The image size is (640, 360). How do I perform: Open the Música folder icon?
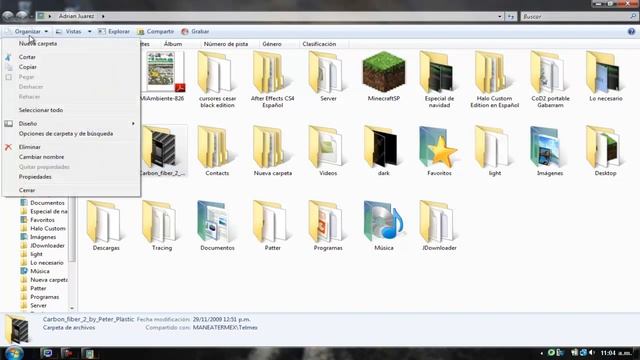[x=384, y=222]
